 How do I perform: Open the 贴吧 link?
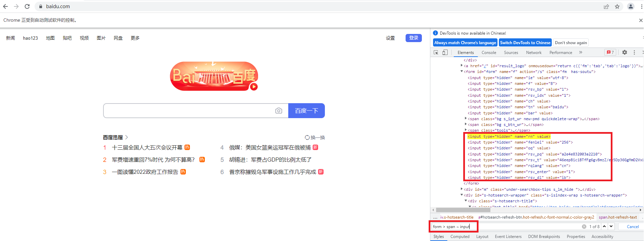point(67,38)
